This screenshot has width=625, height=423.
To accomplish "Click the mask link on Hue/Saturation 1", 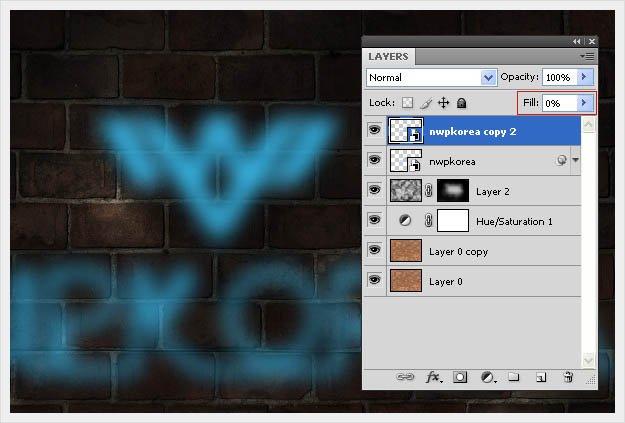I will tap(428, 220).
